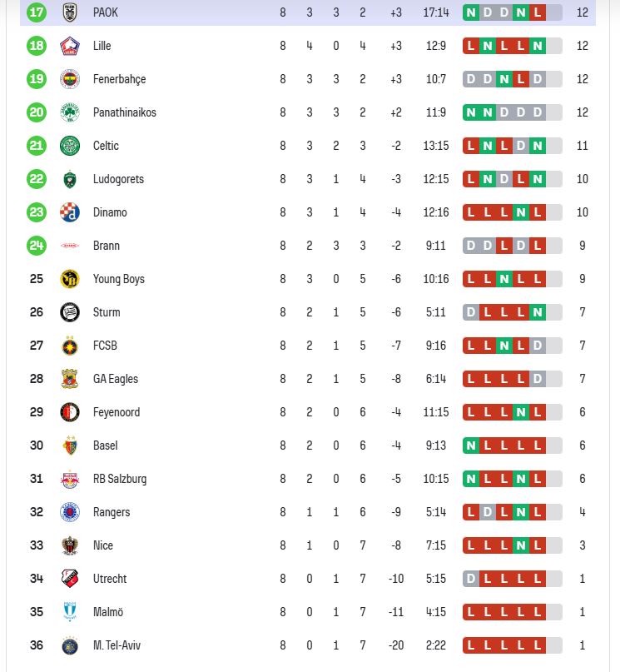This screenshot has width=620, height=672.
Task: Click Utrecht's grey D form badge
Action: (471, 579)
